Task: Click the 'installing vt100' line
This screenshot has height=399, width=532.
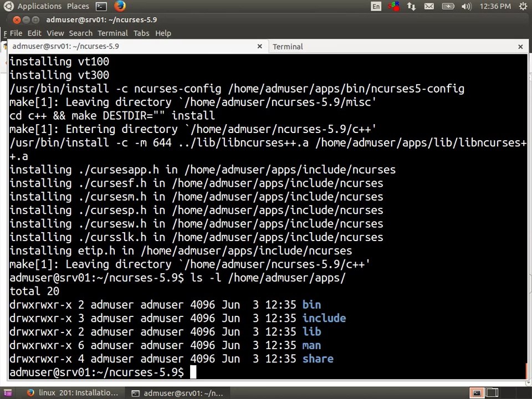Action: (x=59, y=62)
